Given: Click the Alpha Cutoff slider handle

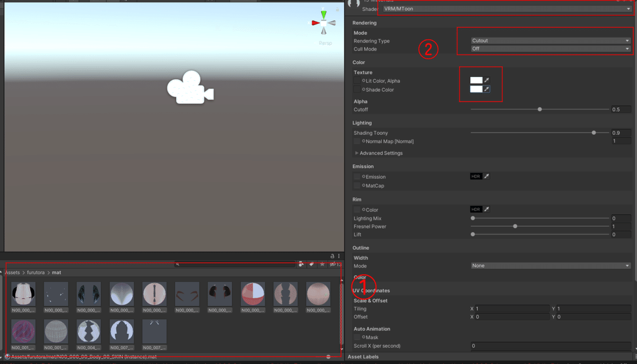Looking at the screenshot, I should (540, 109).
